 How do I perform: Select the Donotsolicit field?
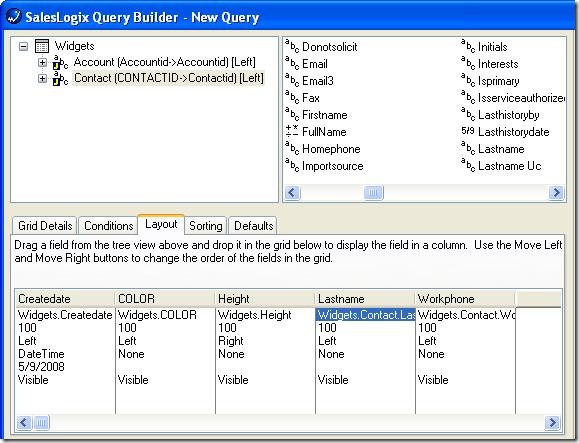pyautogui.click(x=330, y=47)
